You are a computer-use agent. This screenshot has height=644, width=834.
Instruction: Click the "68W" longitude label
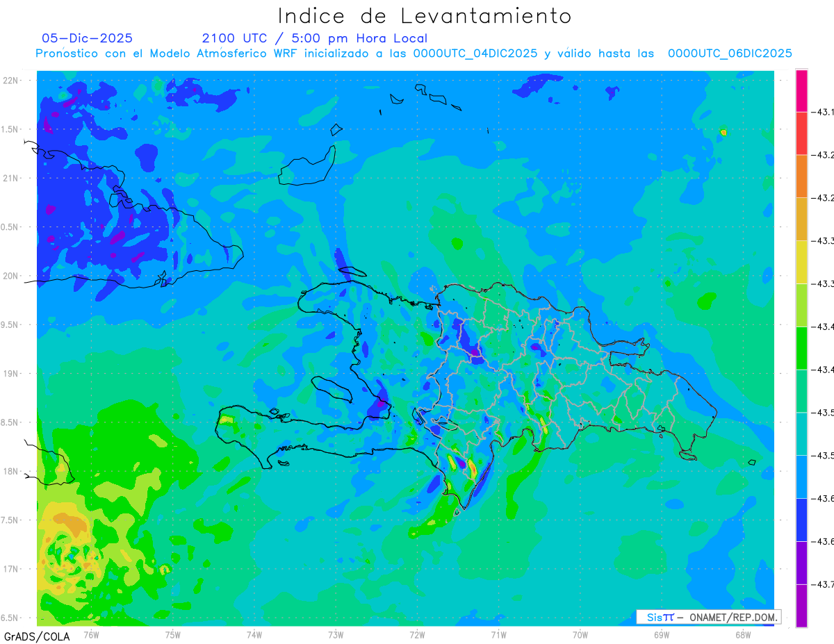tap(743, 634)
